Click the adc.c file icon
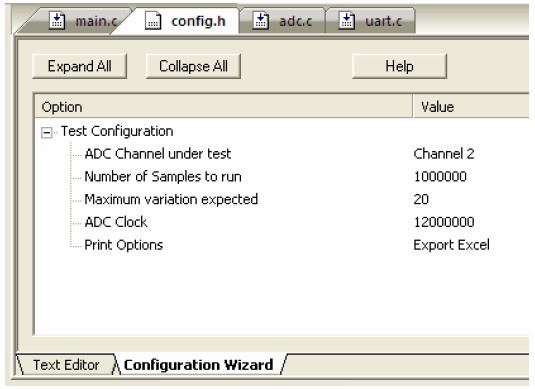This screenshot has width=535, height=389. pos(261,21)
